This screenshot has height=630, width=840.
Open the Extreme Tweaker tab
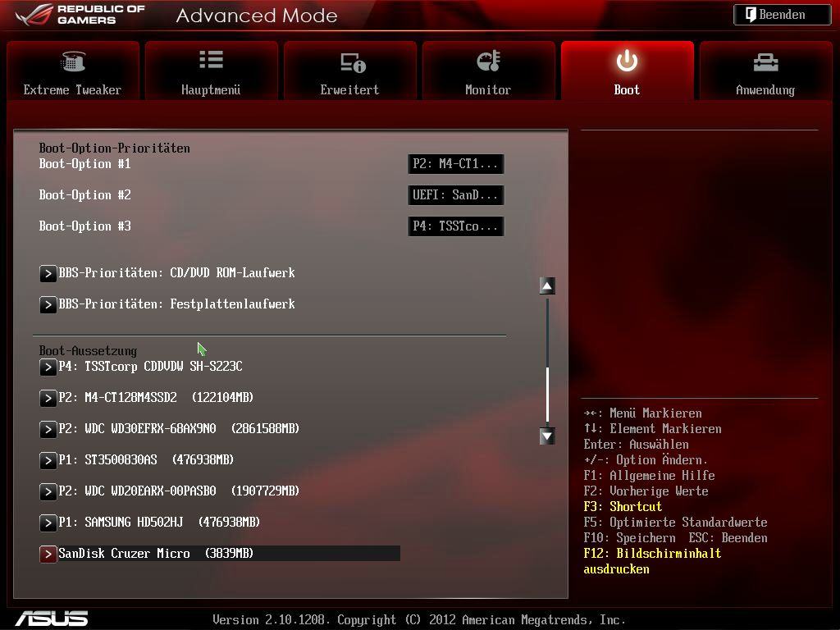coord(73,71)
